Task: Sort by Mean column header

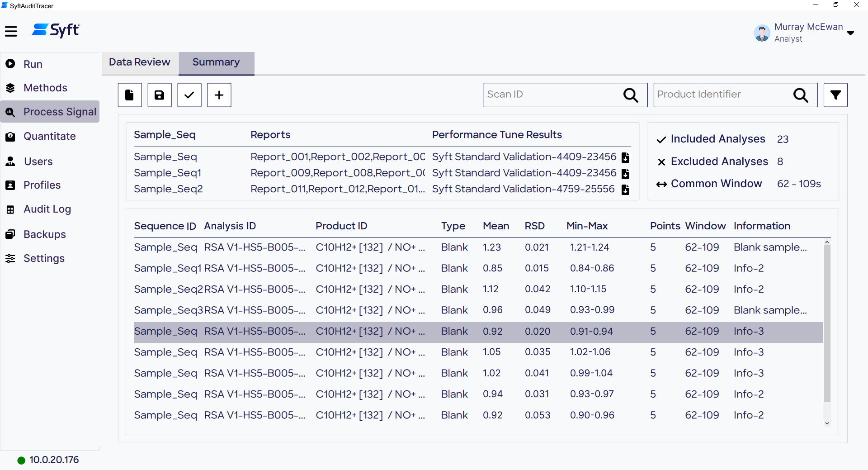Action: click(x=496, y=226)
